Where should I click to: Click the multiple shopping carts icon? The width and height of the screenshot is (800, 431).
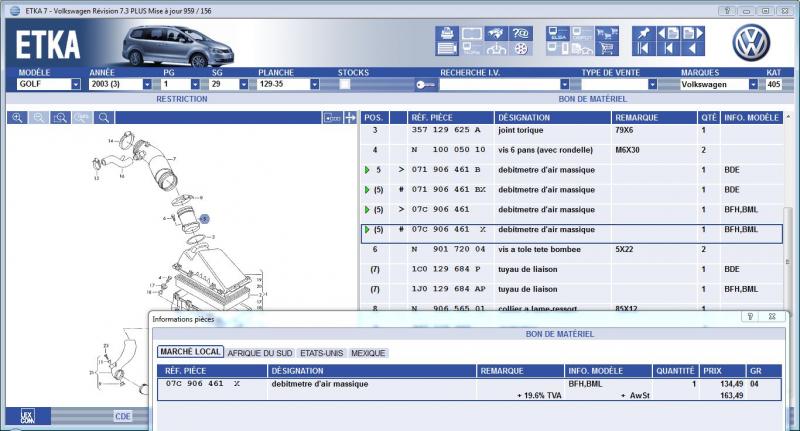(607, 34)
